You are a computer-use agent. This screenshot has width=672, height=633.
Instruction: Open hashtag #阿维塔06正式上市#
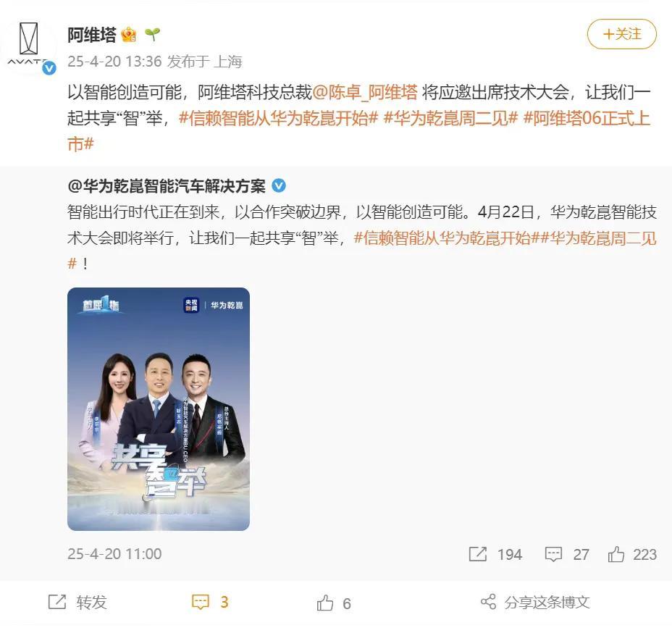point(359,131)
